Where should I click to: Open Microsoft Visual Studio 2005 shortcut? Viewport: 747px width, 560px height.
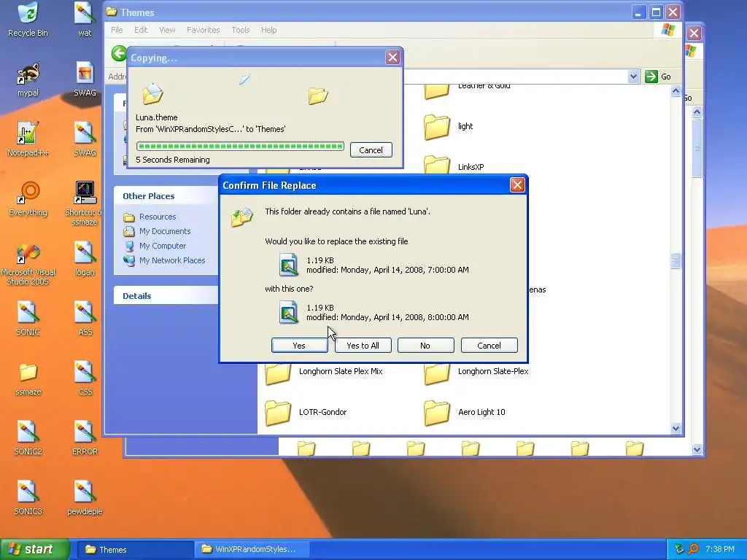click(28, 264)
